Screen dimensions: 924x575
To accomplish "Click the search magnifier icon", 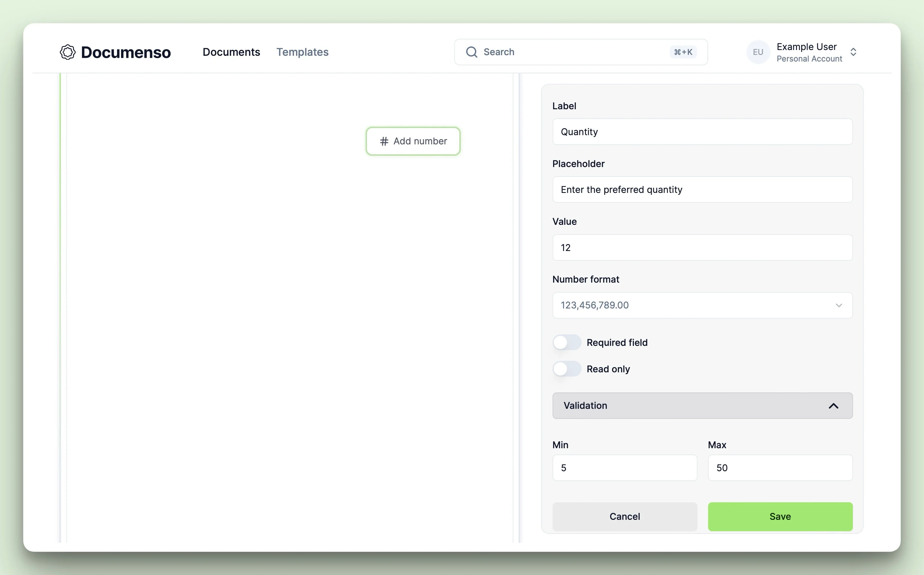I will 471,52.
